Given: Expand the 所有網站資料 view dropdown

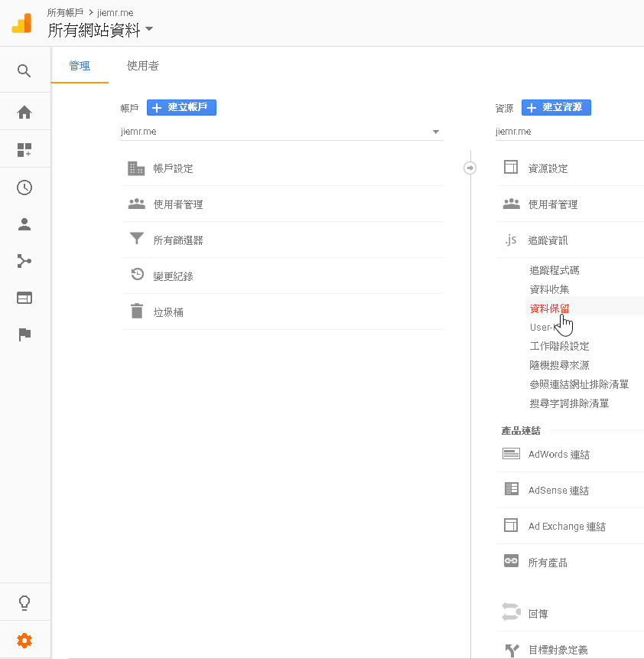Looking at the screenshot, I should tap(148, 29).
